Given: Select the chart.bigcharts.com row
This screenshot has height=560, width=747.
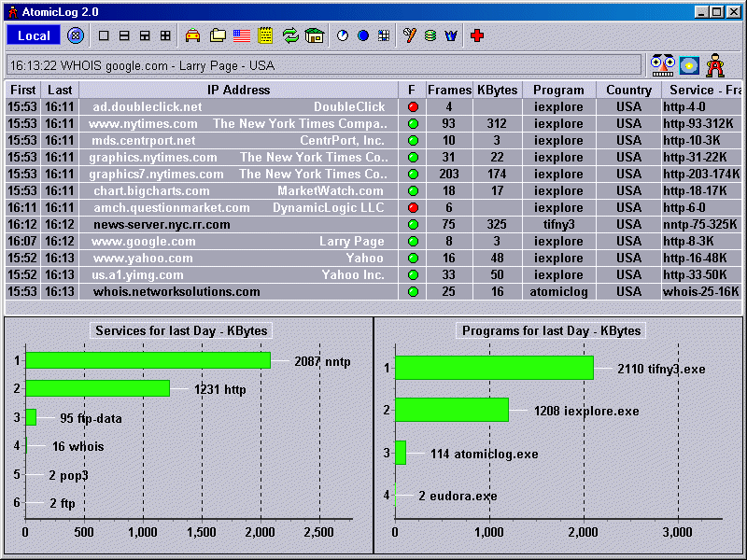Looking at the screenshot, I should tap(373, 191).
